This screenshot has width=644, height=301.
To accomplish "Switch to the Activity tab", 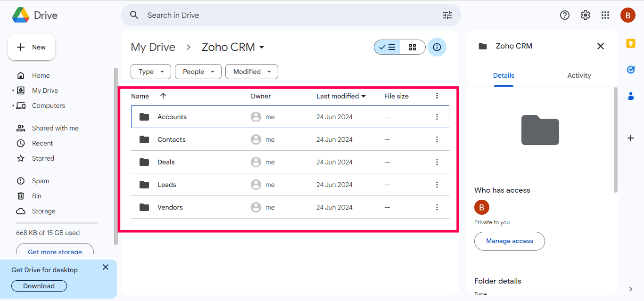I will [x=579, y=75].
